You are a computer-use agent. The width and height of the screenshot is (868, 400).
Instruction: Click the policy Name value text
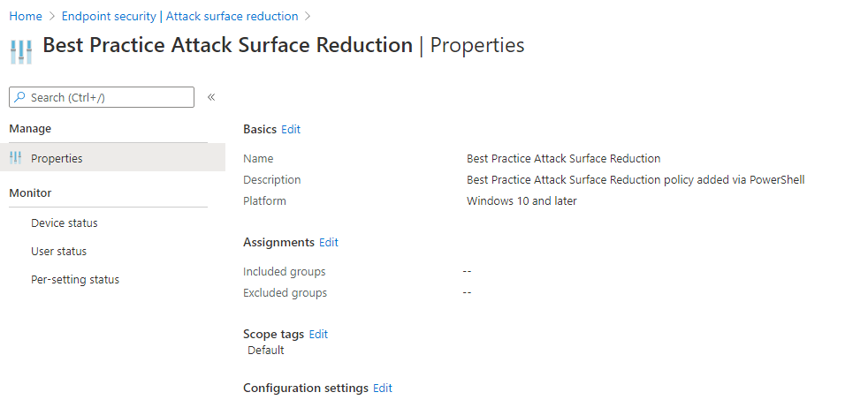(x=563, y=159)
